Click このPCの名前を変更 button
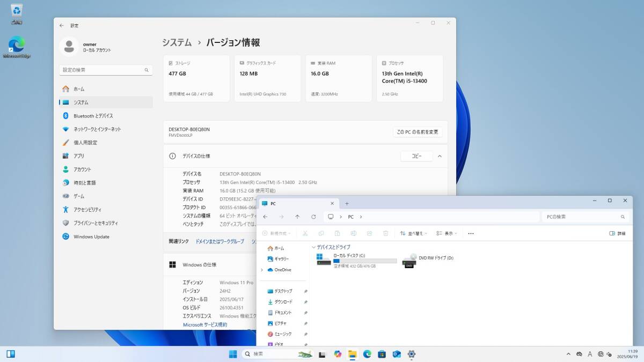The width and height of the screenshot is (644, 362). coord(418,132)
